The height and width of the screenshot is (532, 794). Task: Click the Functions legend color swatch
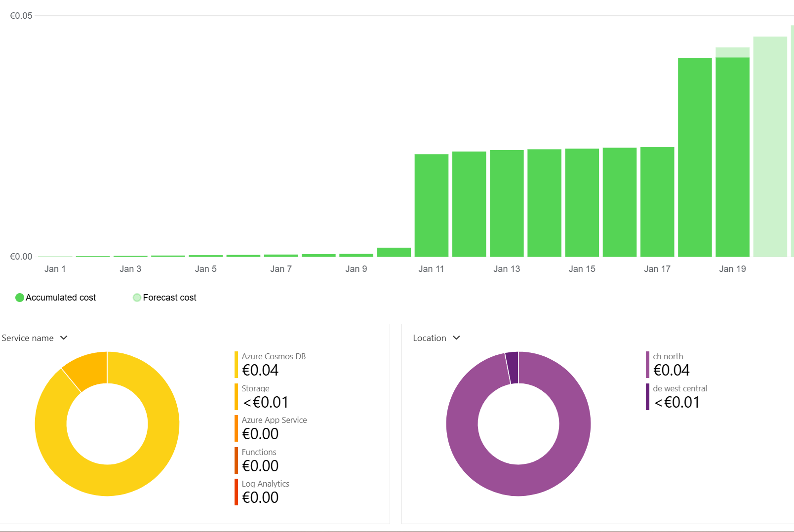coord(236,460)
